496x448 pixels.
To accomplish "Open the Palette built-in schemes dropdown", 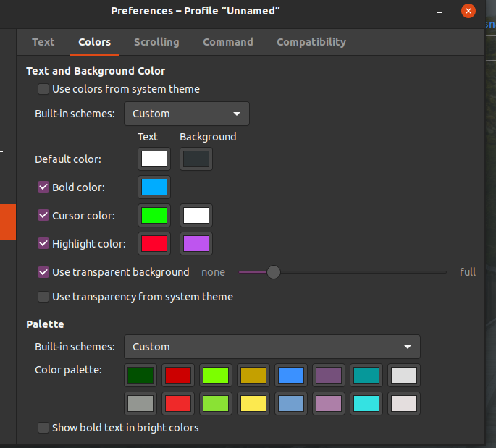I will click(272, 347).
